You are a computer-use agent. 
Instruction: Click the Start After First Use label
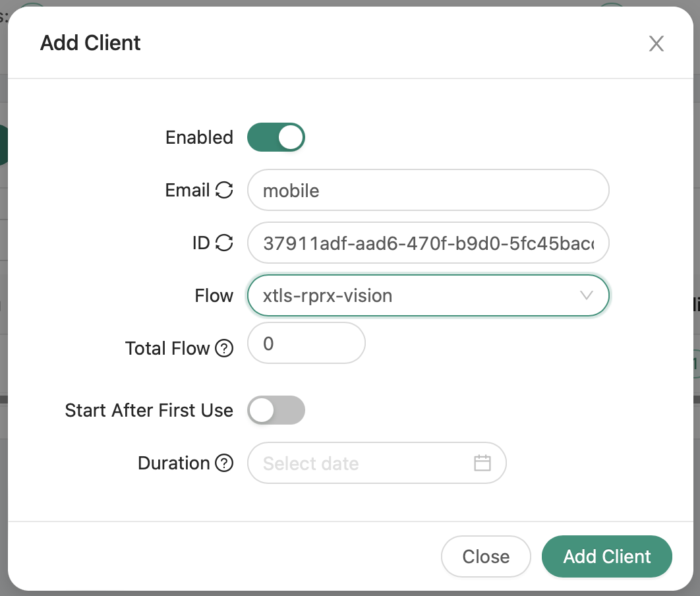coord(149,411)
